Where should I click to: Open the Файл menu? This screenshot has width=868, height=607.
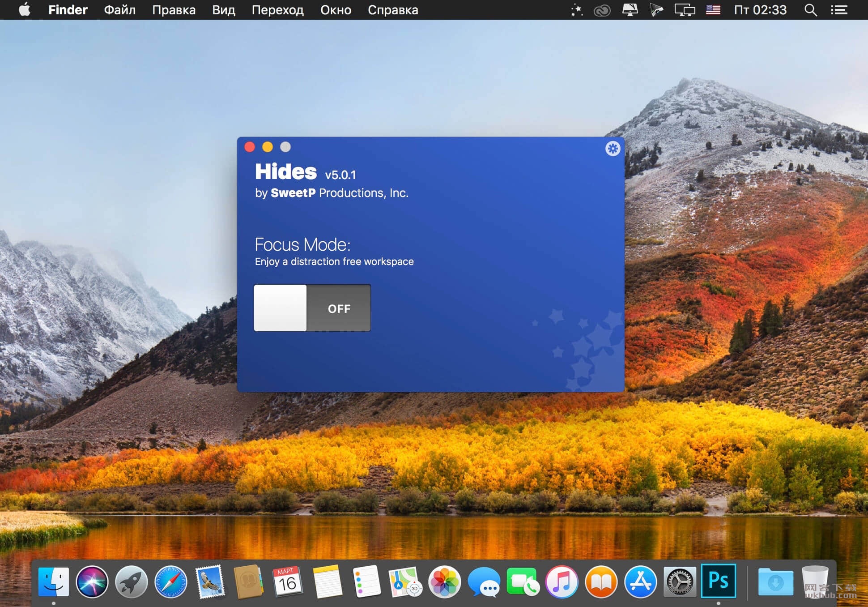pos(119,10)
